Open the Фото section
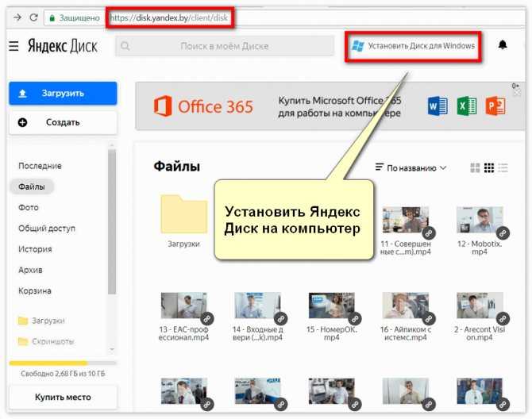 pyautogui.click(x=29, y=207)
